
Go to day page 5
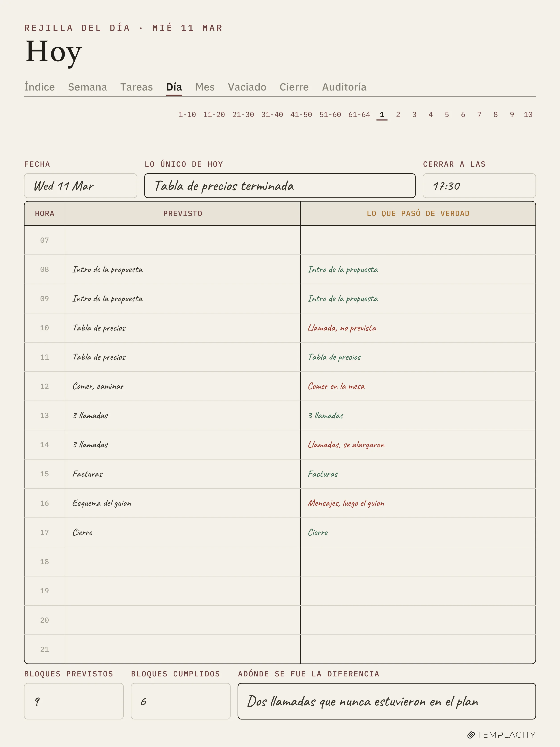click(447, 114)
